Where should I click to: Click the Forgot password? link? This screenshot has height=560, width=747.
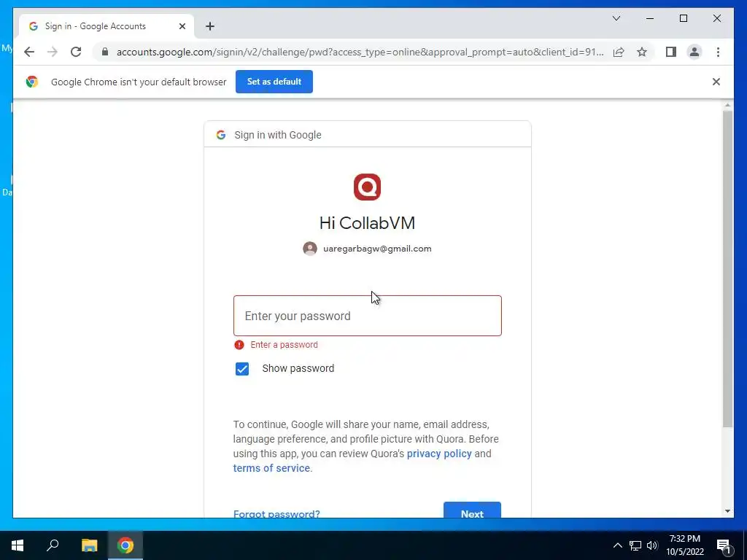tap(276, 513)
